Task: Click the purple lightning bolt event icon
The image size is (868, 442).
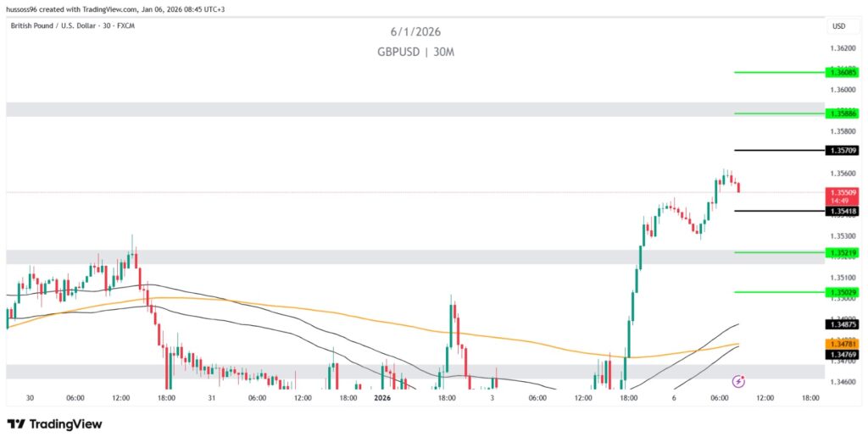Action: (738, 381)
